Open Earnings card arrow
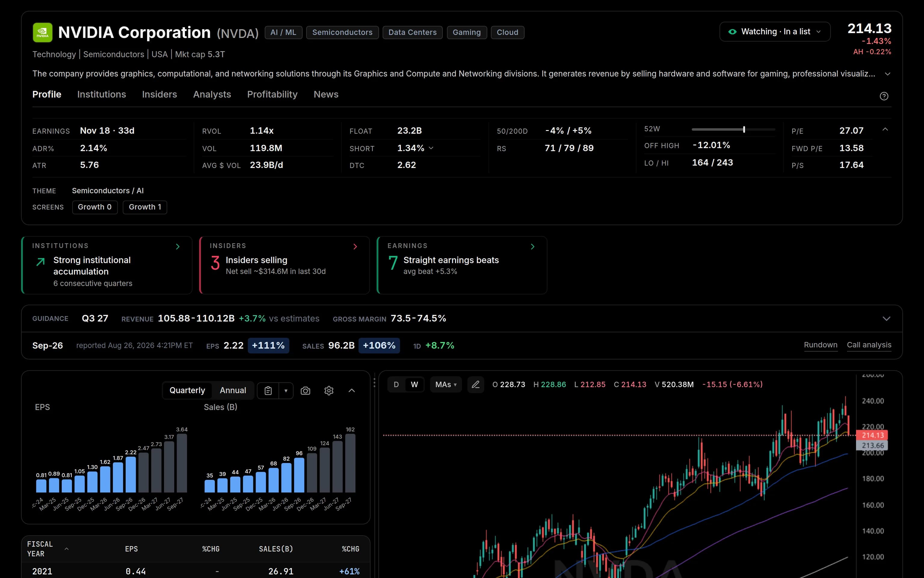The width and height of the screenshot is (924, 578). pyautogui.click(x=533, y=247)
